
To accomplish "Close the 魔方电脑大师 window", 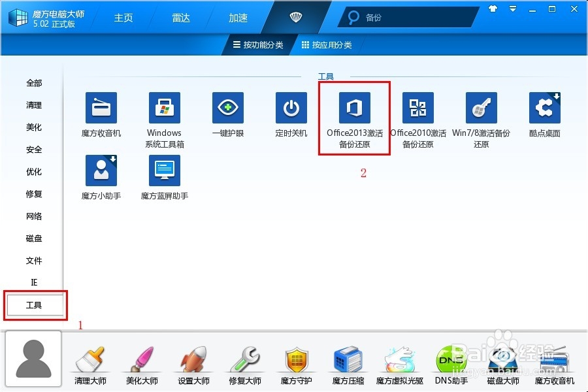I will [x=574, y=8].
